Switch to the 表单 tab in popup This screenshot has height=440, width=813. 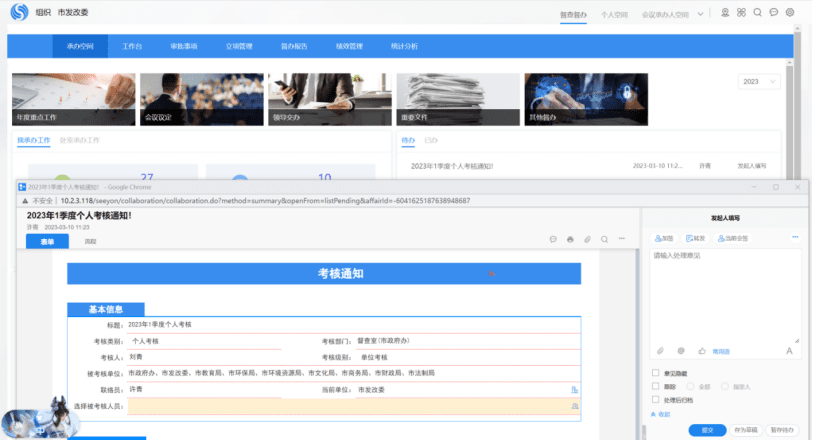point(47,242)
